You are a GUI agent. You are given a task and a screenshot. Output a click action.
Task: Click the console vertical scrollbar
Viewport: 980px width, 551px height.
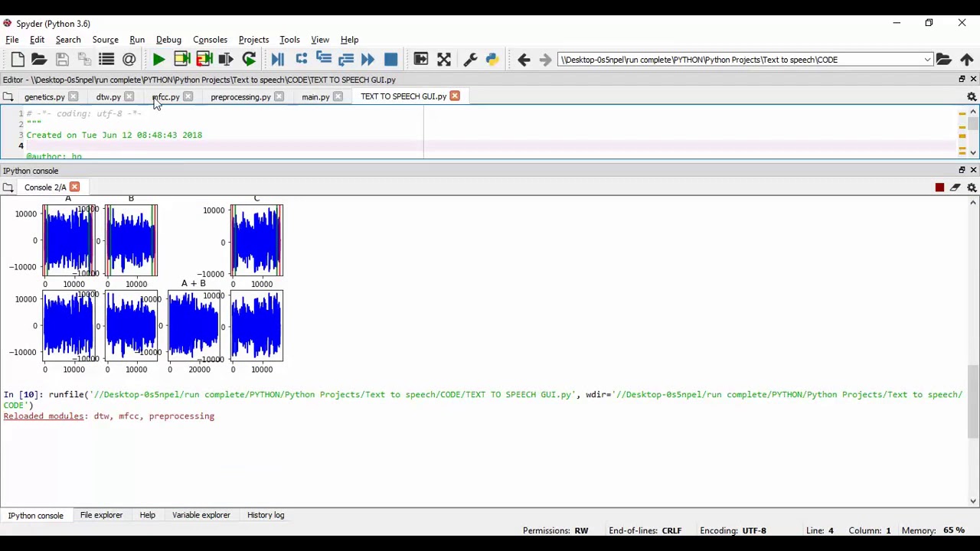pos(973,402)
